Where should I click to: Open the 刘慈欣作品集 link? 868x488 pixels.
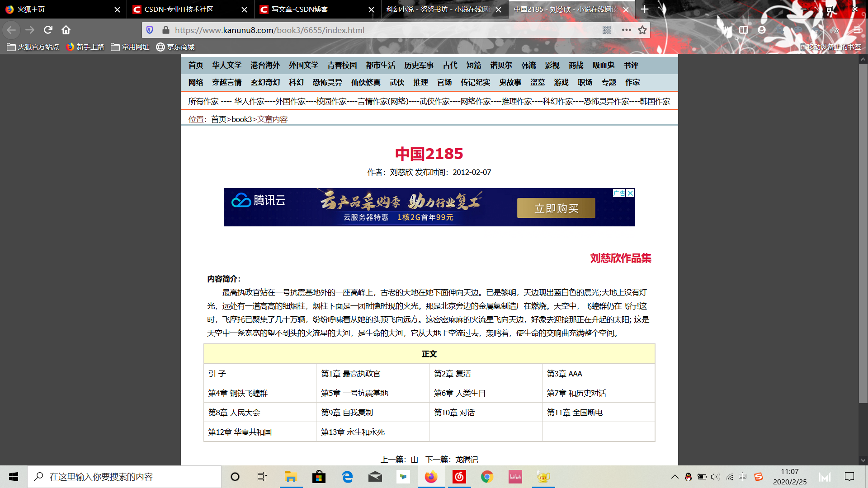(x=620, y=258)
